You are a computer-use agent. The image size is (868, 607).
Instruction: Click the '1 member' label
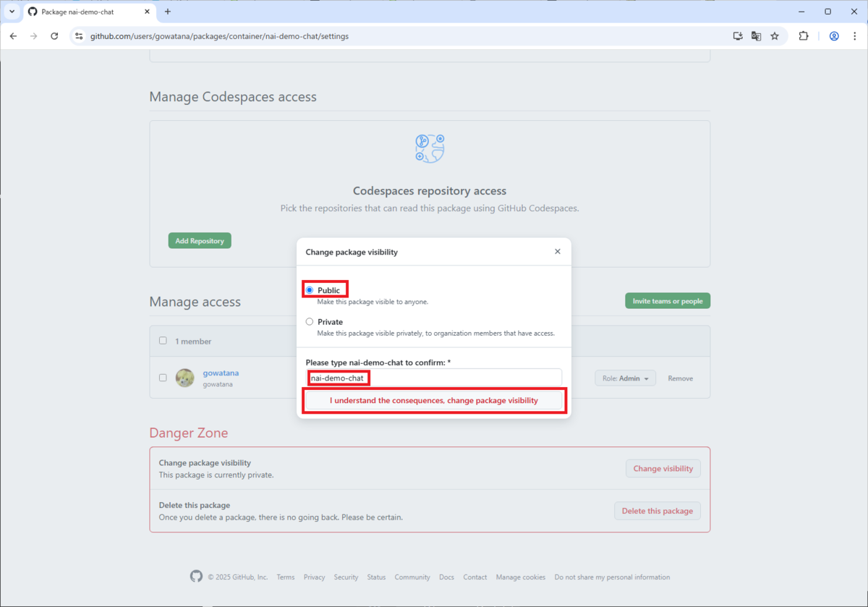point(193,341)
